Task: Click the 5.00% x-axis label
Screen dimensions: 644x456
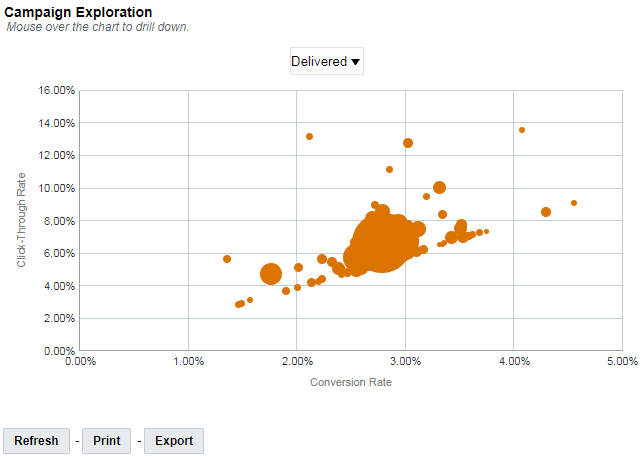Action: pyautogui.click(x=622, y=361)
